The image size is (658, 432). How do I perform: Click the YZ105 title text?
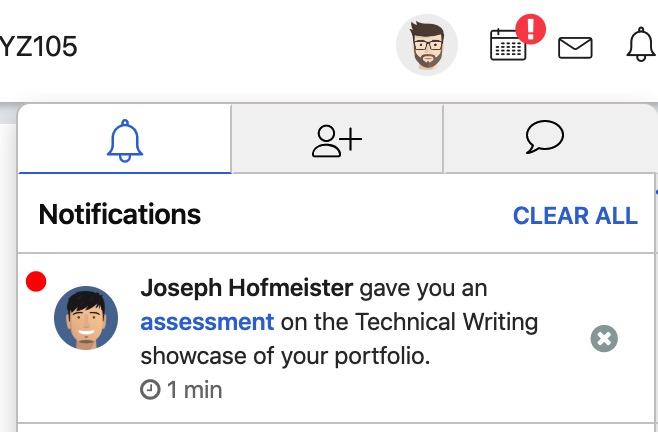coord(39,46)
